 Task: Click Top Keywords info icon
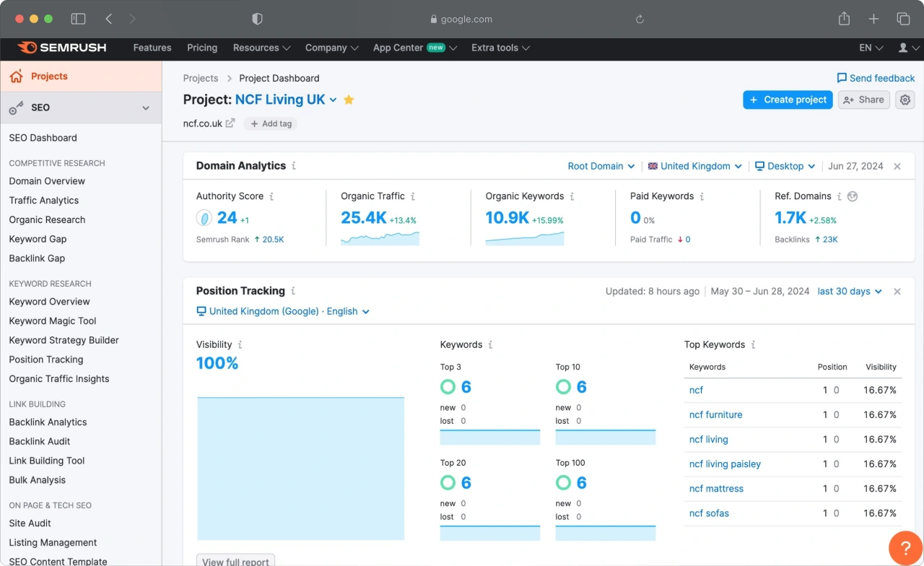click(x=753, y=345)
